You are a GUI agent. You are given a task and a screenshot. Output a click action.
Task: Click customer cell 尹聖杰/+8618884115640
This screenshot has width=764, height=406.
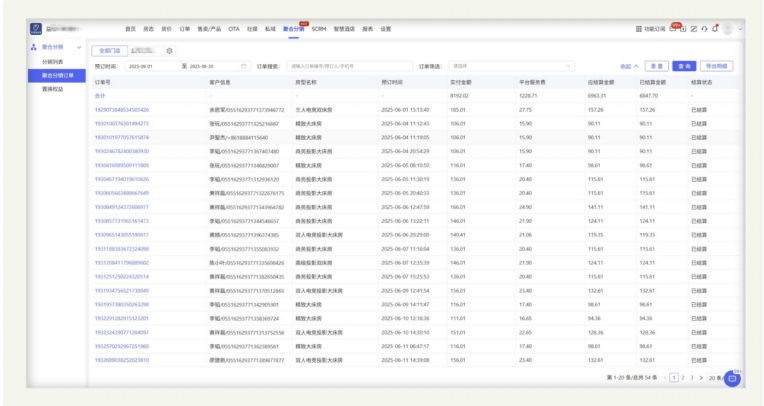[239, 138]
